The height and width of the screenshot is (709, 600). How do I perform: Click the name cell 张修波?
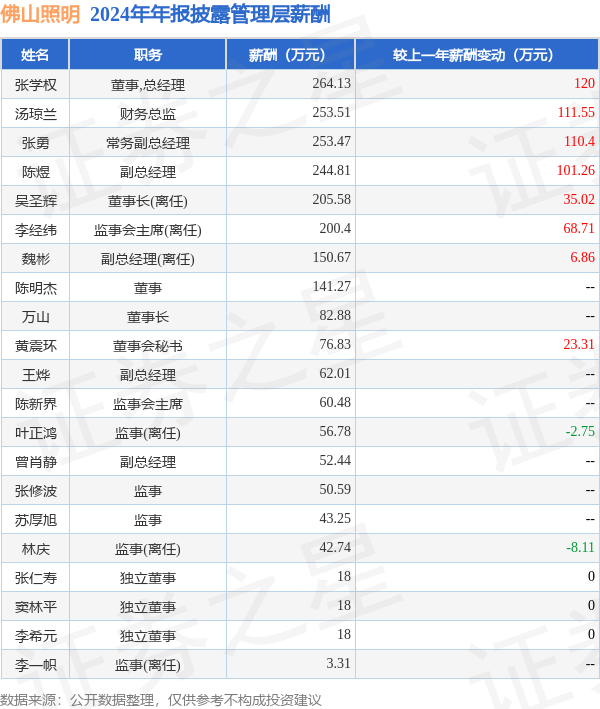tap(36, 491)
